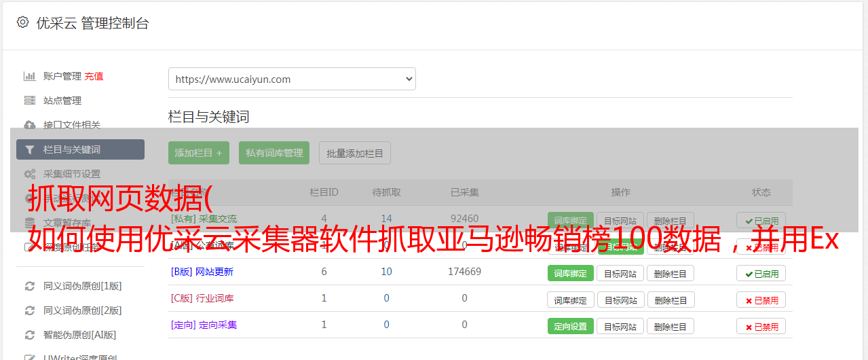Image resolution: width=868 pixels, height=360 pixels.
Task: Click 词库绑定 for [C版] 行业词库 row
Action: [571, 300]
